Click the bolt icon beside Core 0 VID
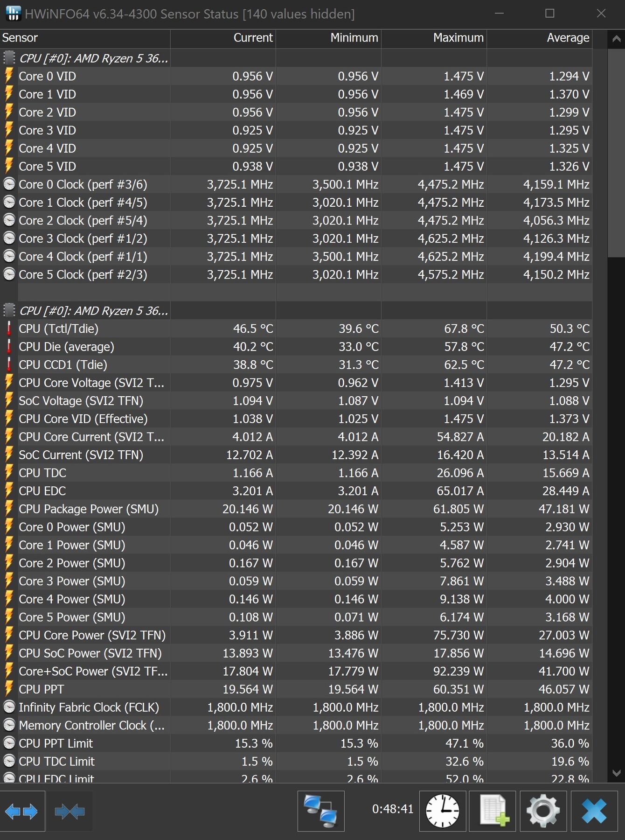 (9, 76)
